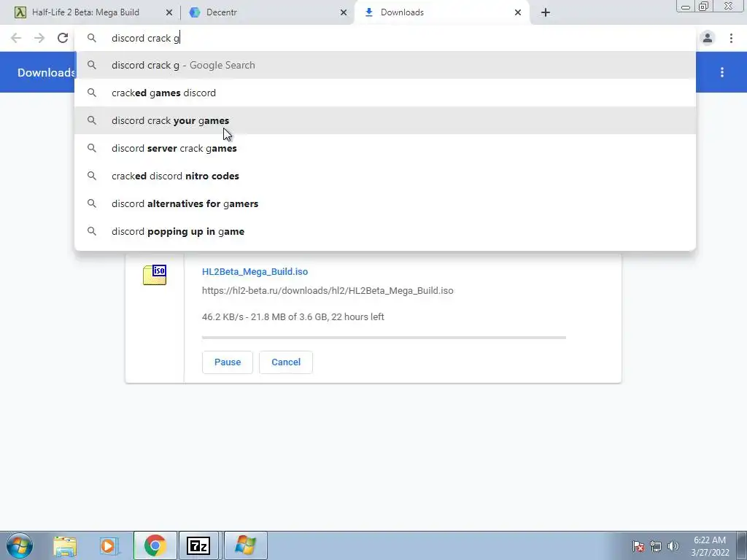Screen dimensions: 747x560
Task: Open Chrome's three-dot main menu
Action: coord(731,38)
